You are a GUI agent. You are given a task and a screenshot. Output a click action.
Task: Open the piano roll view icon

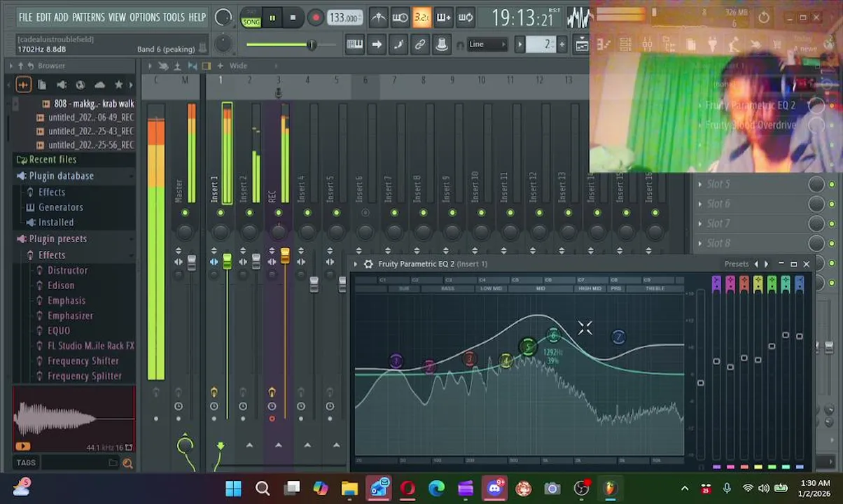click(355, 45)
